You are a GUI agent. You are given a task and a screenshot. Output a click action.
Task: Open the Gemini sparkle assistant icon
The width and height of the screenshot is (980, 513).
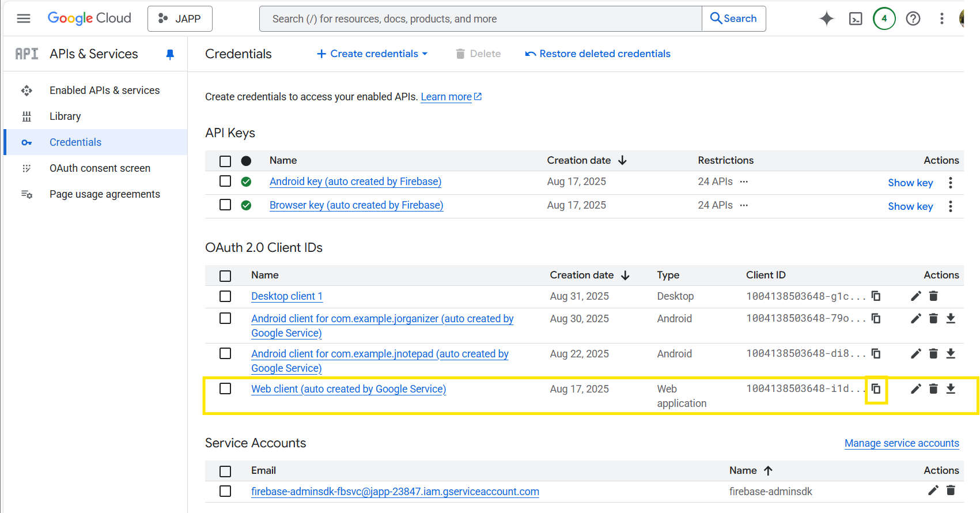coord(827,18)
